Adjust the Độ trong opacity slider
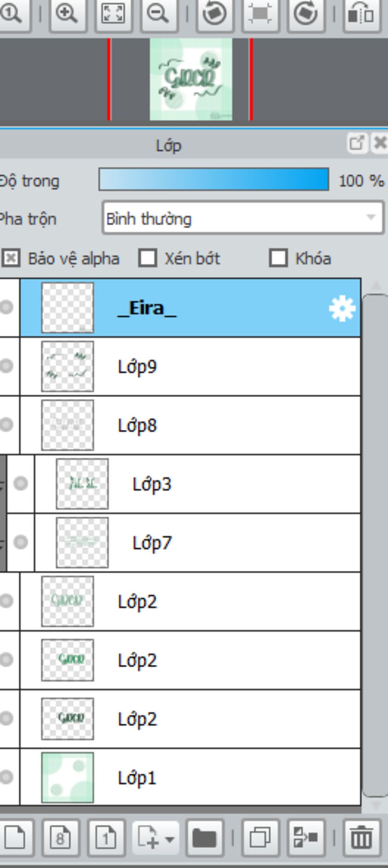The image size is (388, 868). [214, 180]
